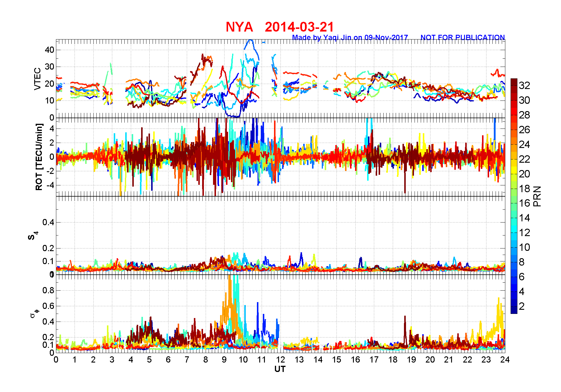Click colorbar tick label 32
This screenshot has height=392, width=561.
(524, 85)
